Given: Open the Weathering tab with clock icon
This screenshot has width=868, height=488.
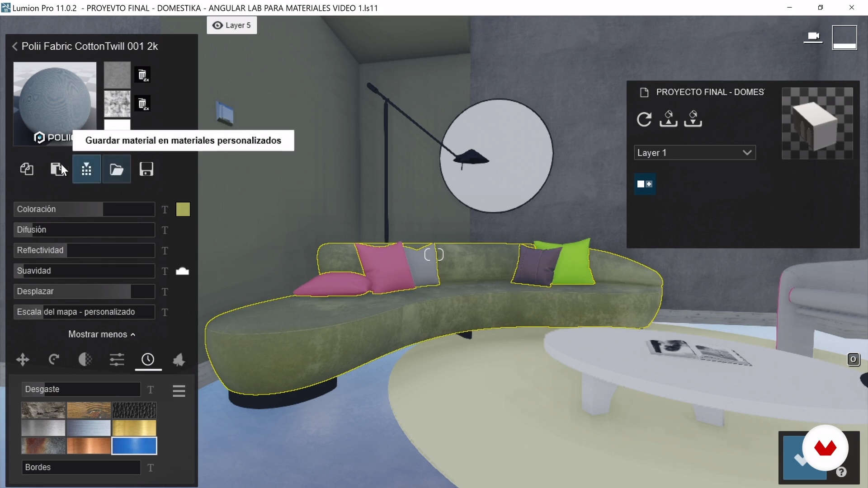Looking at the screenshot, I should coord(148,360).
